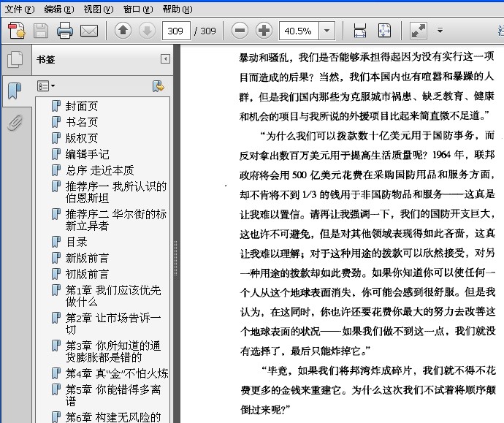
Task: Click the Create PDF toolbar icon
Action: (x=16, y=31)
